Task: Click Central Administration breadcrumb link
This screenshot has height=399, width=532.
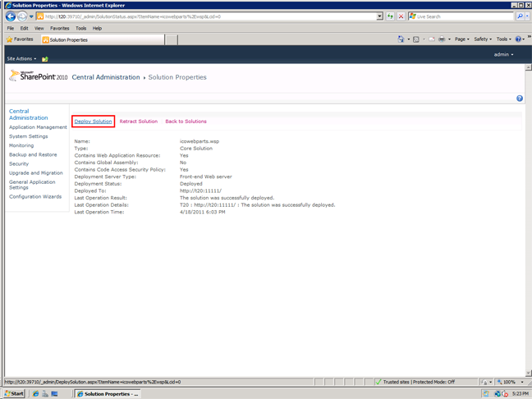Action: (106, 77)
